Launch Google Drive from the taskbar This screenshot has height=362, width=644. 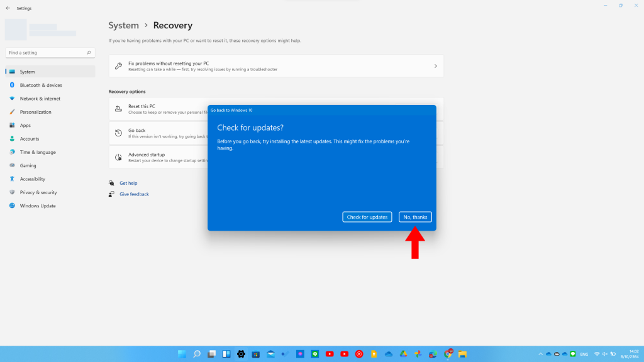(403, 354)
